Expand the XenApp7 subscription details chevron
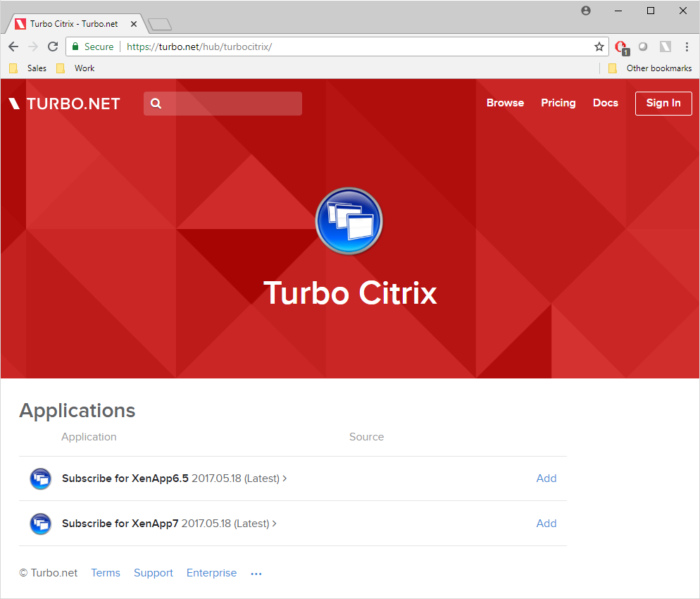 (x=275, y=523)
